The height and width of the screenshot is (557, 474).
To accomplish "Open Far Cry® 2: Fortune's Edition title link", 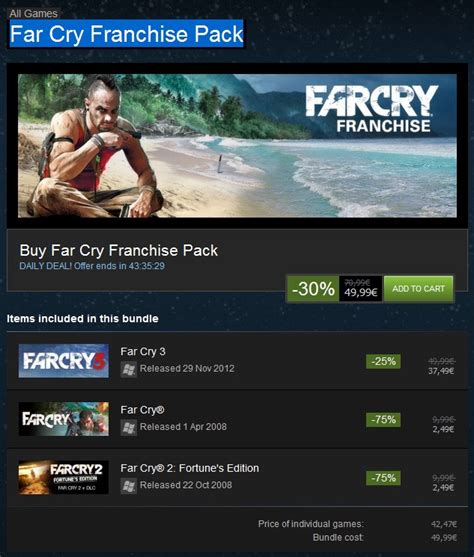I will [x=190, y=468].
